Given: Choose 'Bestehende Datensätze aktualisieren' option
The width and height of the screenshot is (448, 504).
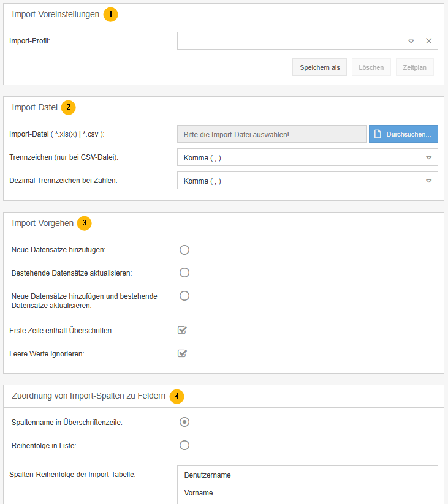Looking at the screenshot, I should [x=184, y=273].
